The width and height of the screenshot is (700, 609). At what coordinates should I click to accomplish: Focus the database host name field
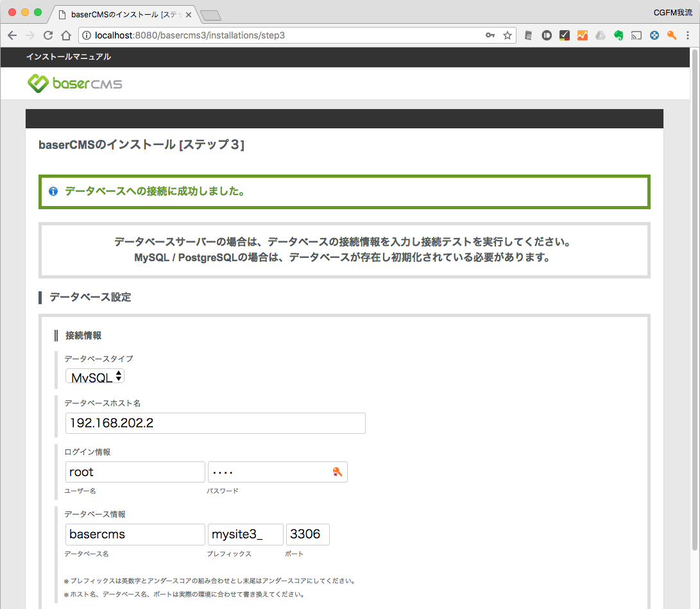click(x=215, y=424)
